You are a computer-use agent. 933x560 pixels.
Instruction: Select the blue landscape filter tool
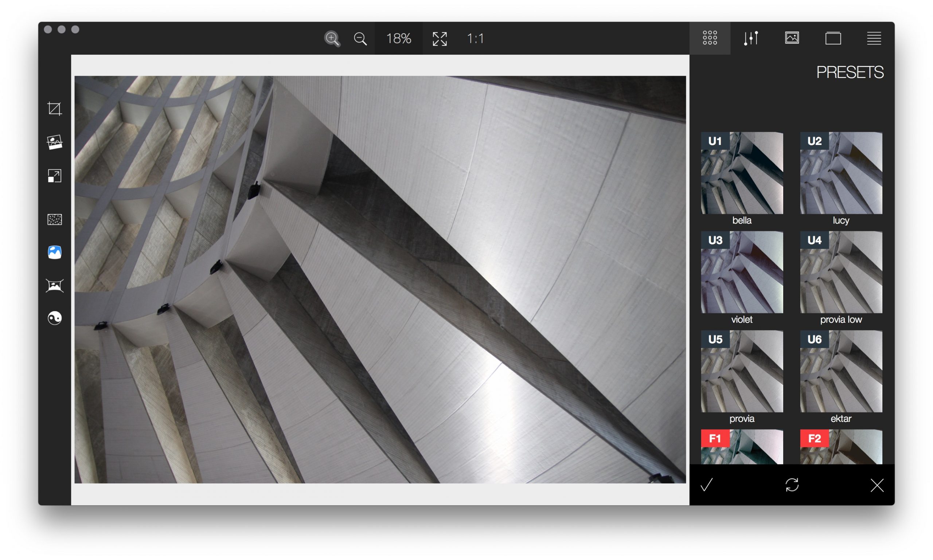[55, 252]
